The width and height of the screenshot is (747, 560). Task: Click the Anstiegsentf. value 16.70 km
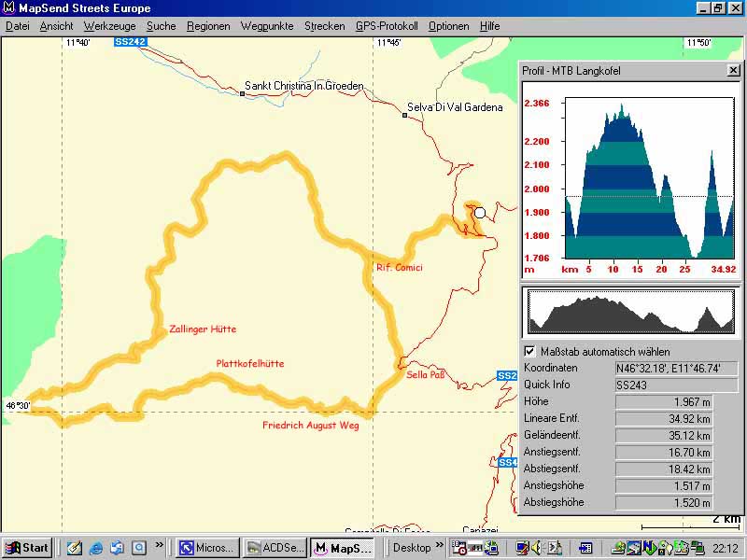tap(664, 452)
